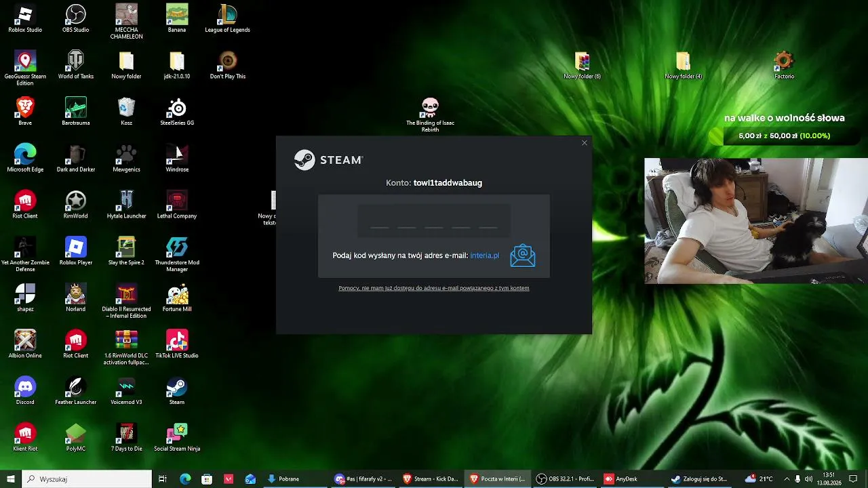Image resolution: width=868 pixels, height=488 pixels.
Task: Select the Fortune Mill icon
Action: point(177,298)
